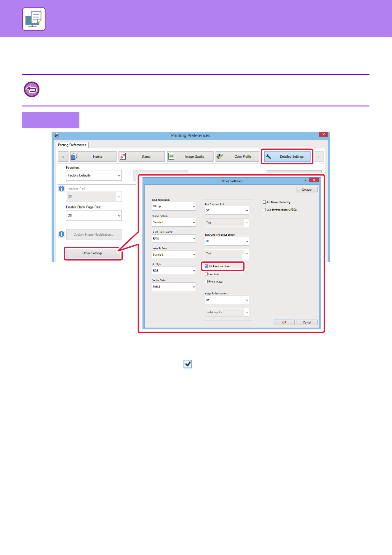
Task: Click the sample checked checkbox below the dialog
Action: (188, 364)
